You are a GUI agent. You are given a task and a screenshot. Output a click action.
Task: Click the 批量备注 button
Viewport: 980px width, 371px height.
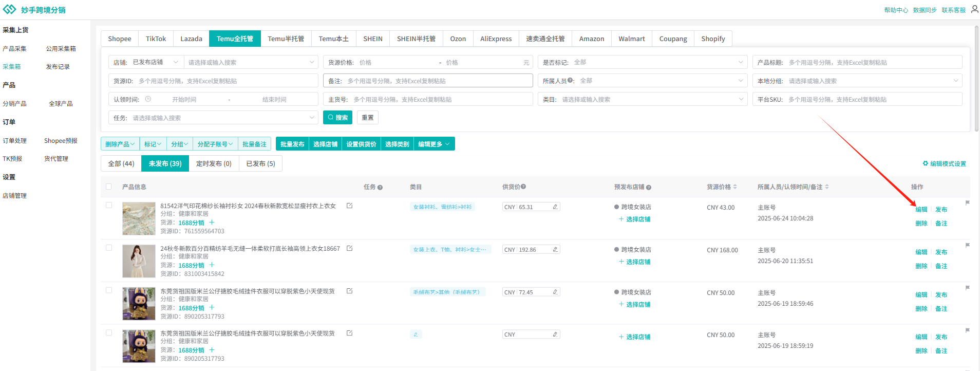(x=254, y=144)
